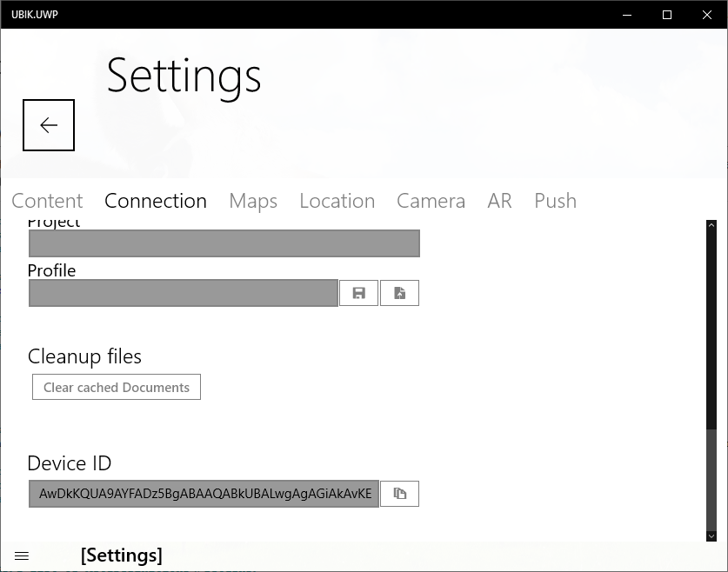Open the Camera tab
Screen dimensions: 728x572
click(431, 201)
